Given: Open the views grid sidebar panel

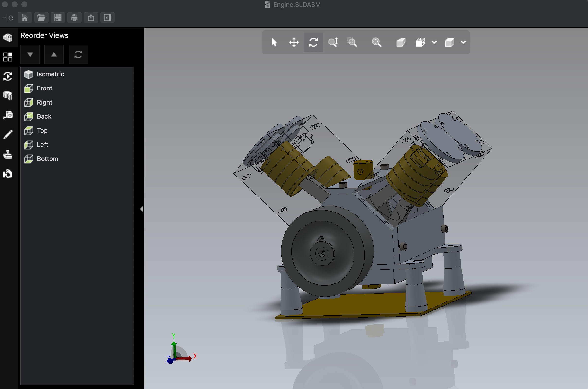Looking at the screenshot, I should [8, 57].
